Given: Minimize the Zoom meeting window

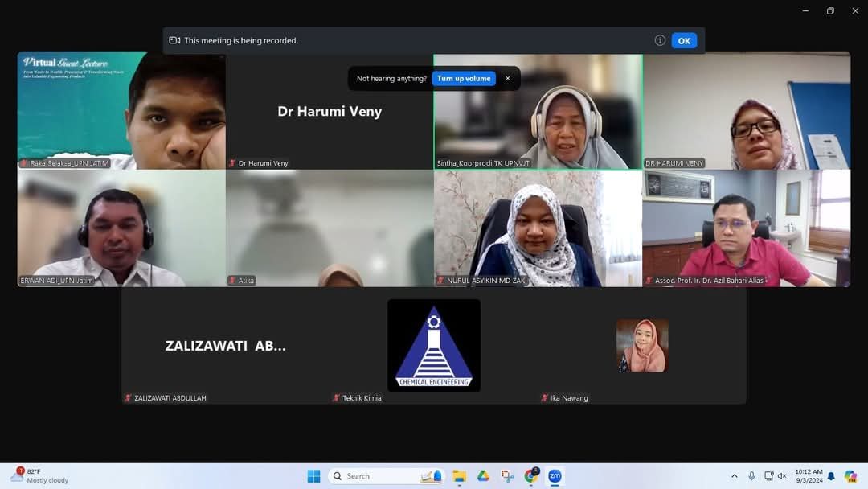Looking at the screenshot, I should point(805,10).
